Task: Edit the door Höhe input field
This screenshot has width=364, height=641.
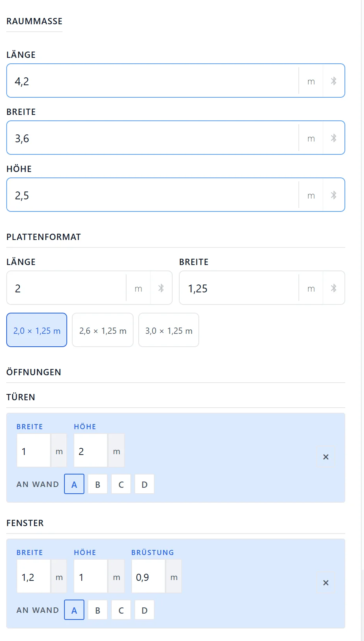Action: (91, 451)
